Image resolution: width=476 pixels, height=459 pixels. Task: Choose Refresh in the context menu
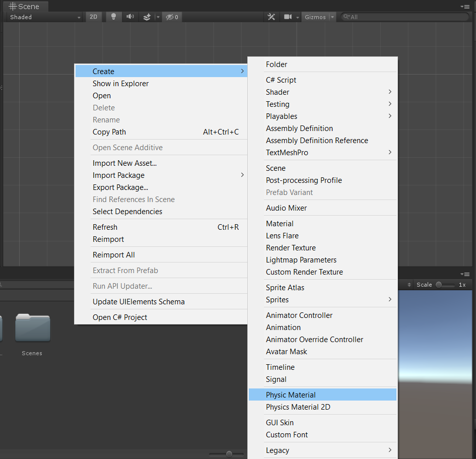[161, 227]
